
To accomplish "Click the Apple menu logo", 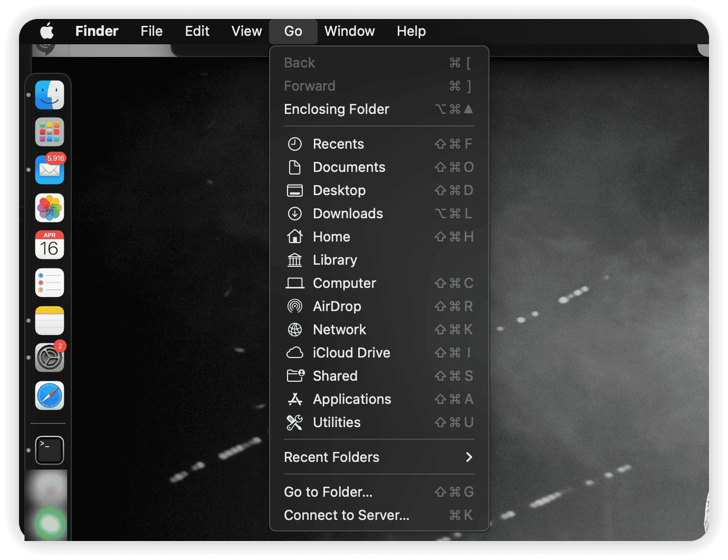I will (x=47, y=31).
